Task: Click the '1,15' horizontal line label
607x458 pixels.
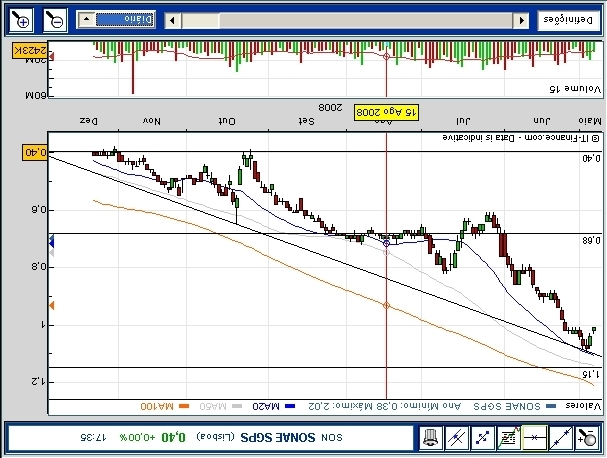Action: pos(591,374)
